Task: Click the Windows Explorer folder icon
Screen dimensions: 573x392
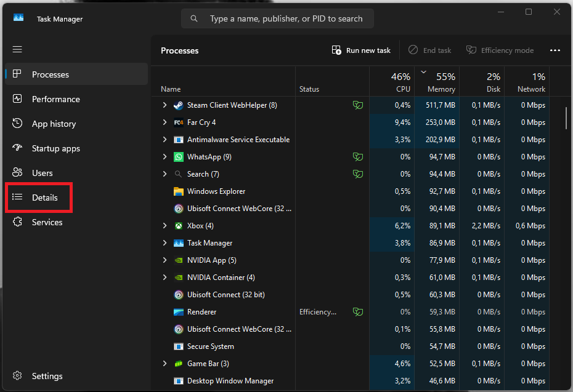Action: pos(178,191)
